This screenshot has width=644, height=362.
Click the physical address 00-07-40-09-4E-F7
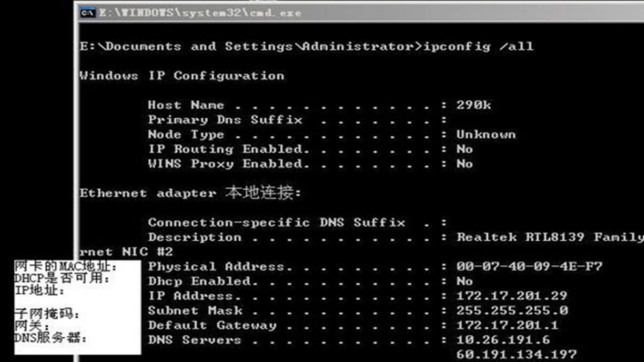(529, 267)
